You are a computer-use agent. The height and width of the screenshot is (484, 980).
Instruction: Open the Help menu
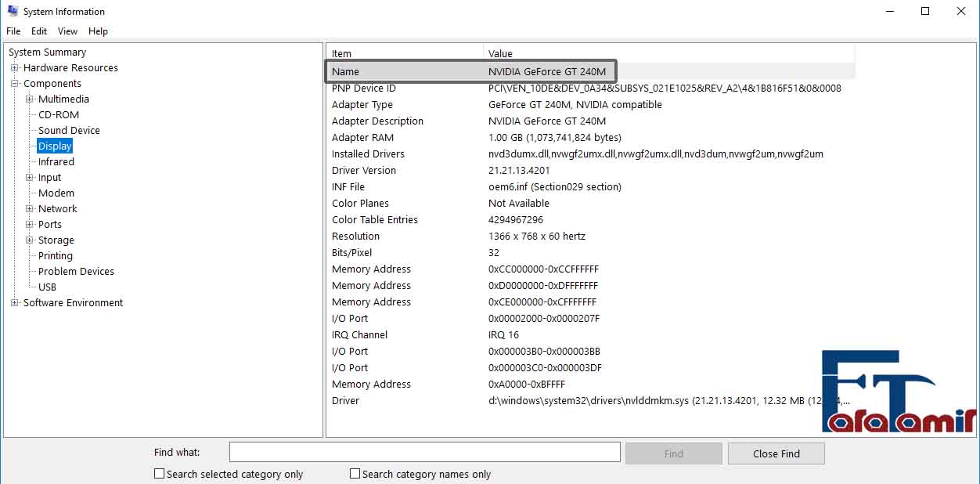tap(98, 31)
